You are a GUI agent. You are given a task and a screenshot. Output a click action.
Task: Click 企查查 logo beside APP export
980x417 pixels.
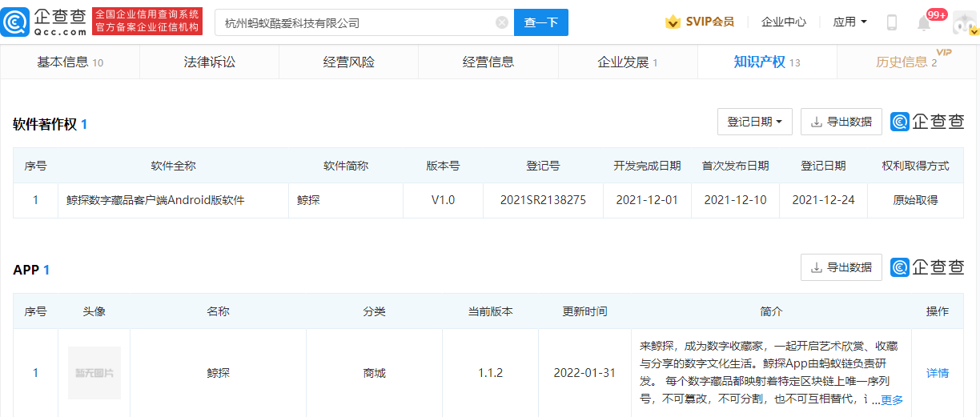pos(927,267)
